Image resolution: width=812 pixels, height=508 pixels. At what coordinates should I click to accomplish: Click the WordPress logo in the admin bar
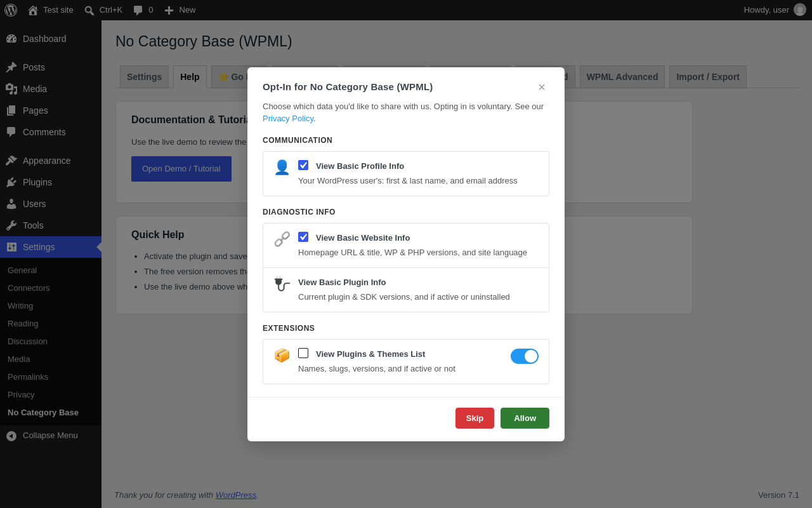(x=11, y=10)
